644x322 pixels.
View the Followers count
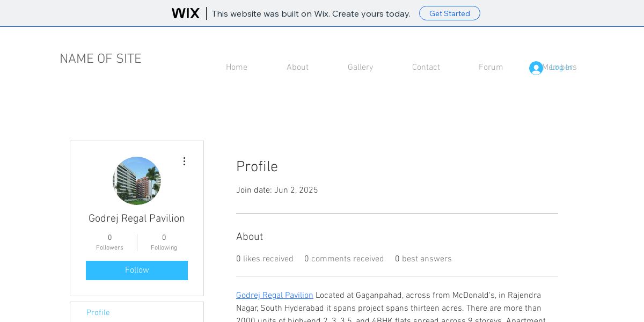(x=109, y=242)
